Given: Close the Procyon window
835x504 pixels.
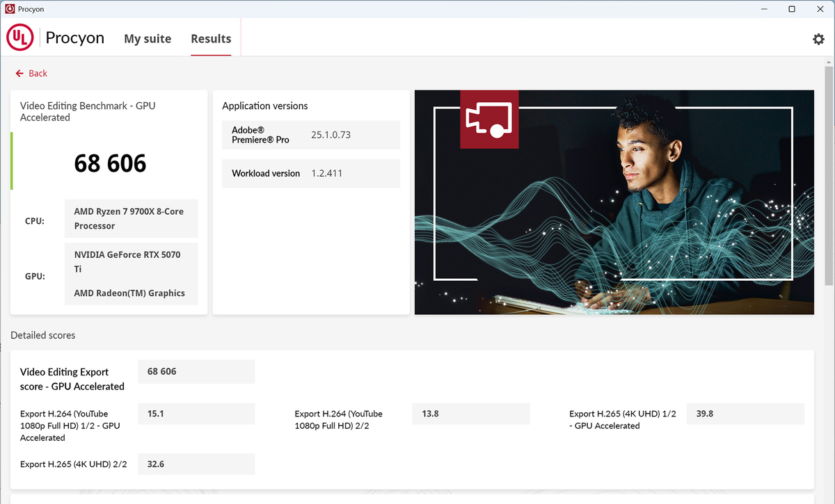Looking at the screenshot, I should click(x=821, y=9).
